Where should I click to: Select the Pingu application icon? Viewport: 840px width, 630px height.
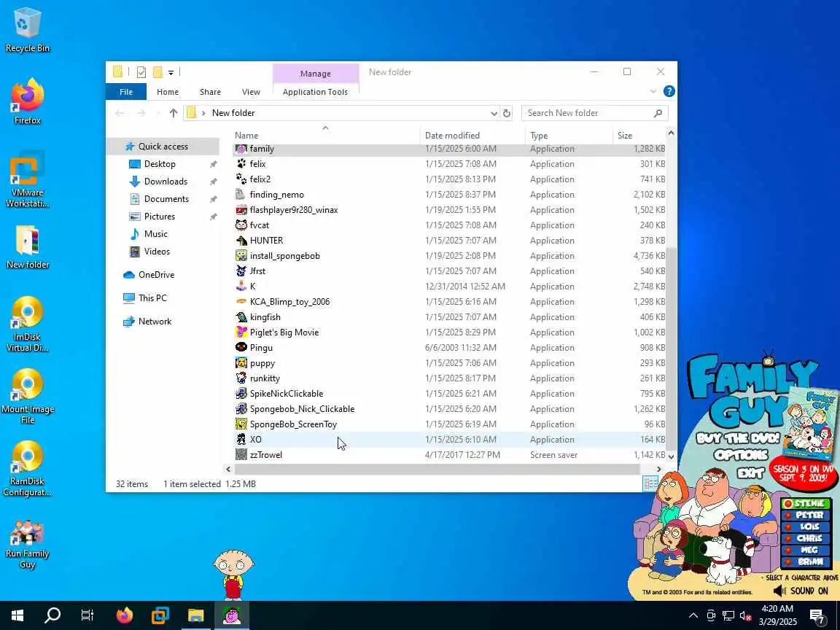click(x=241, y=348)
